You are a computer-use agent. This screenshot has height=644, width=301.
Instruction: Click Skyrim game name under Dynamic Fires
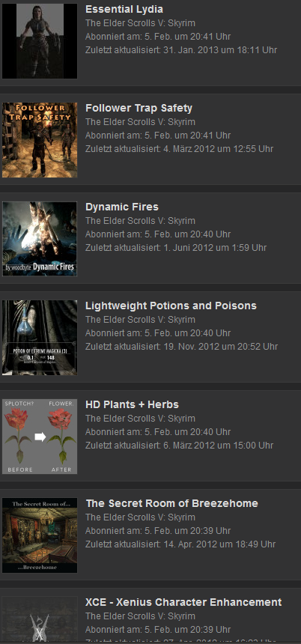coord(141,221)
